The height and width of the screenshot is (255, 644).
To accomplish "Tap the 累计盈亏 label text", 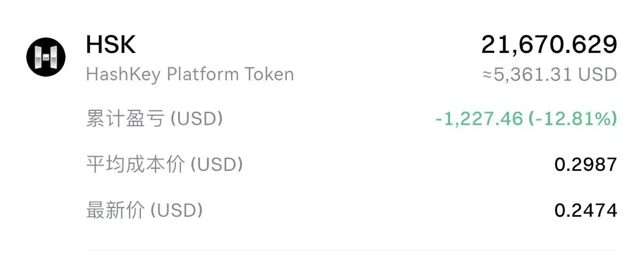I will point(125,119).
